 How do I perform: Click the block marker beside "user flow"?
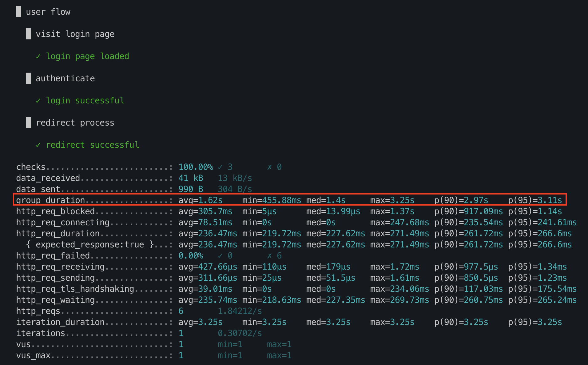(x=18, y=12)
